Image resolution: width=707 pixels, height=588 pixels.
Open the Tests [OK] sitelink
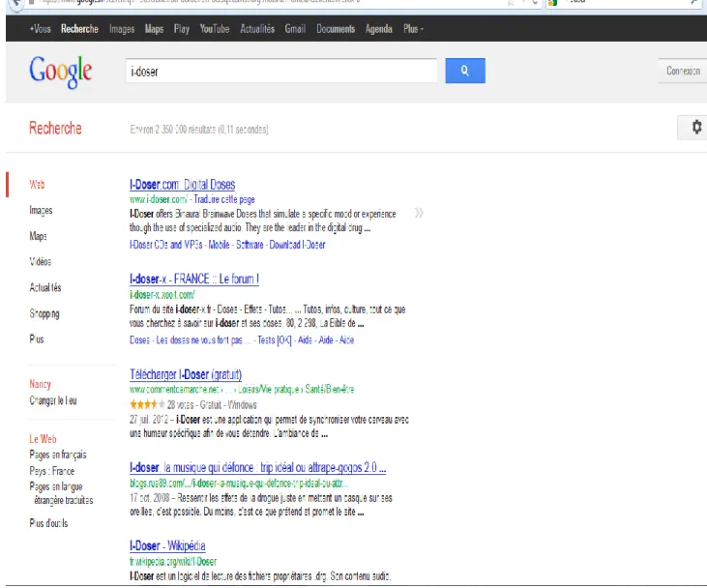click(274, 340)
